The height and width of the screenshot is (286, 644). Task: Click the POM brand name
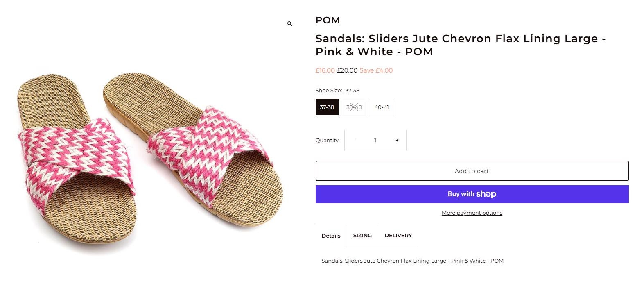(328, 20)
